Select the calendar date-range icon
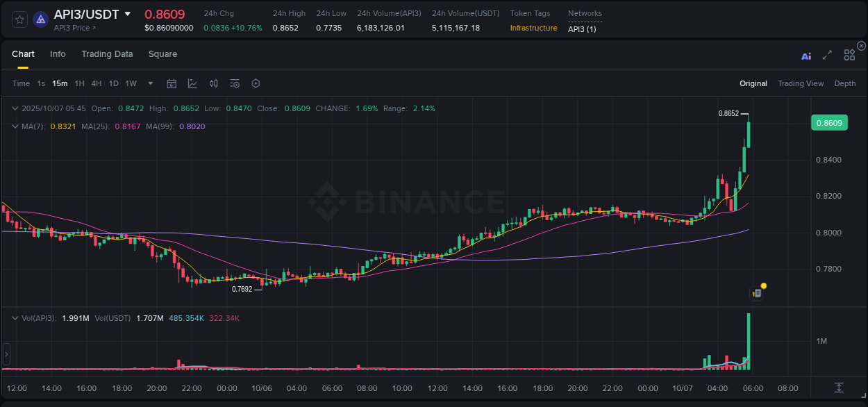This screenshot has height=407, width=868. pyautogui.click(x=172, y=83)
